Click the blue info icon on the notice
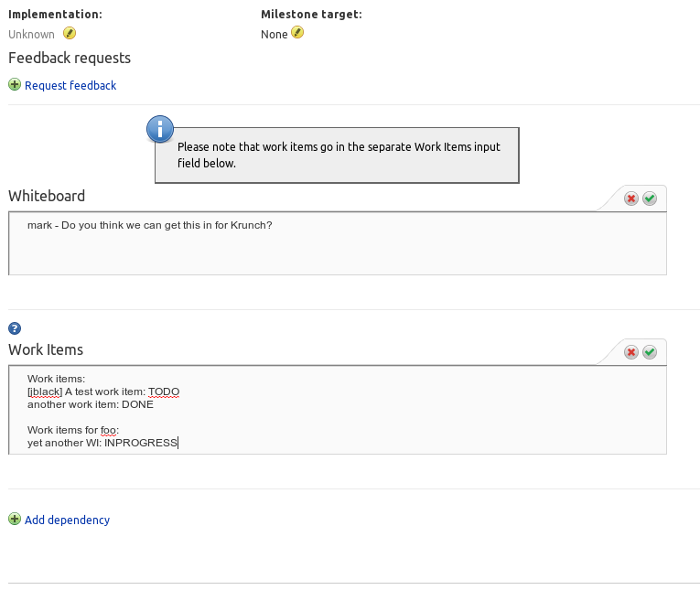This screenshot has width=700, height=590. pos(160,130)
